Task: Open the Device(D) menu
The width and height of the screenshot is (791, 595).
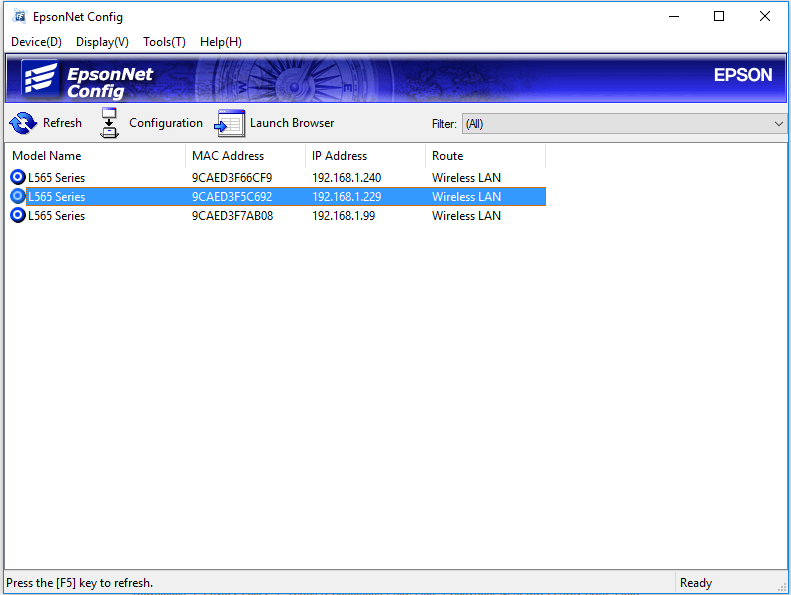Action: point(36,42)
